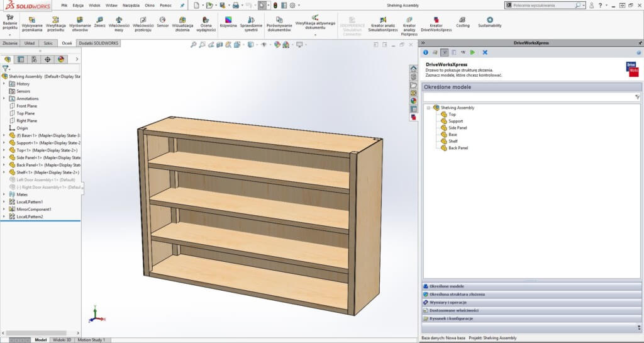Click Badanie projektu design study button

tap(10, 23)
